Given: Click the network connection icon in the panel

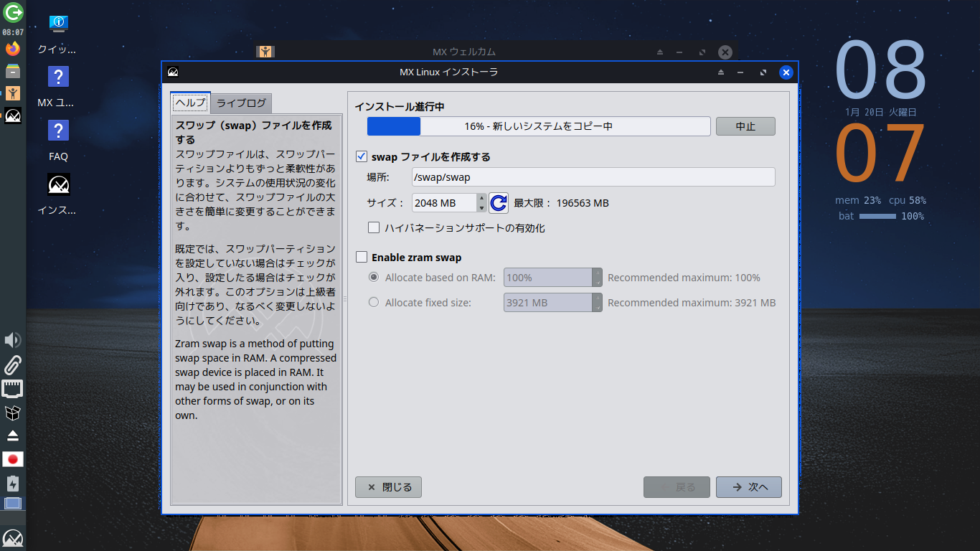Looking at the screenshot, I should 13,389.
